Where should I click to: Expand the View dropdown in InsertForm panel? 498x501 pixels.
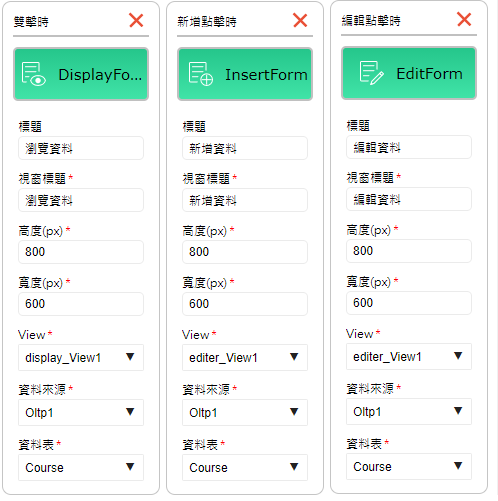(x=245, y=358)
